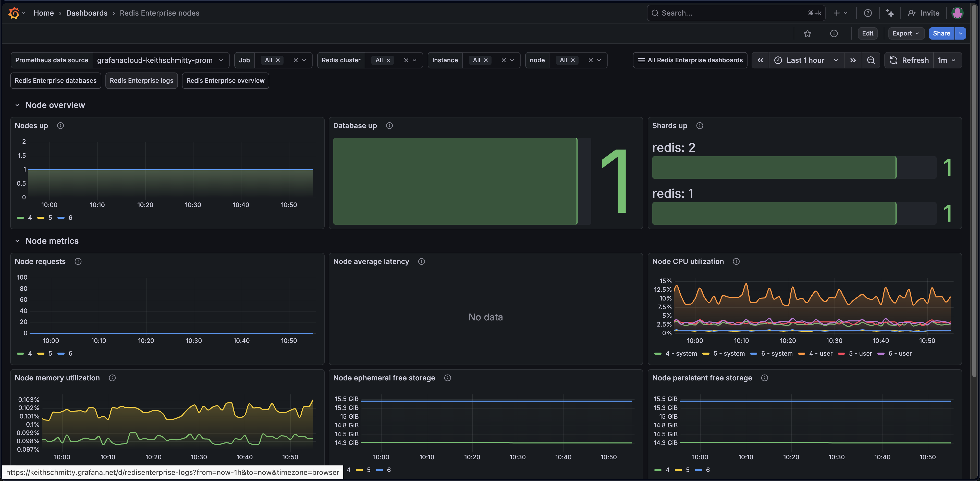980x481 pixels.
Task: Show info for Nodes up panel
Action: pos(60,126)
